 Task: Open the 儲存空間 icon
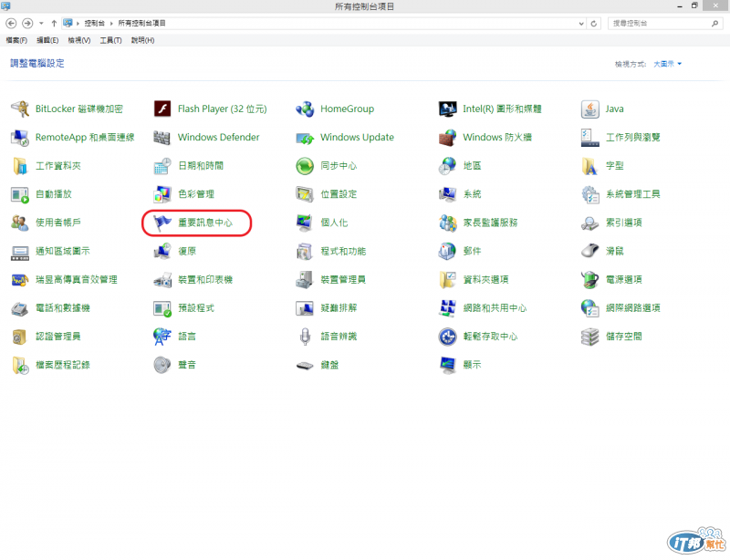(589, 337)
